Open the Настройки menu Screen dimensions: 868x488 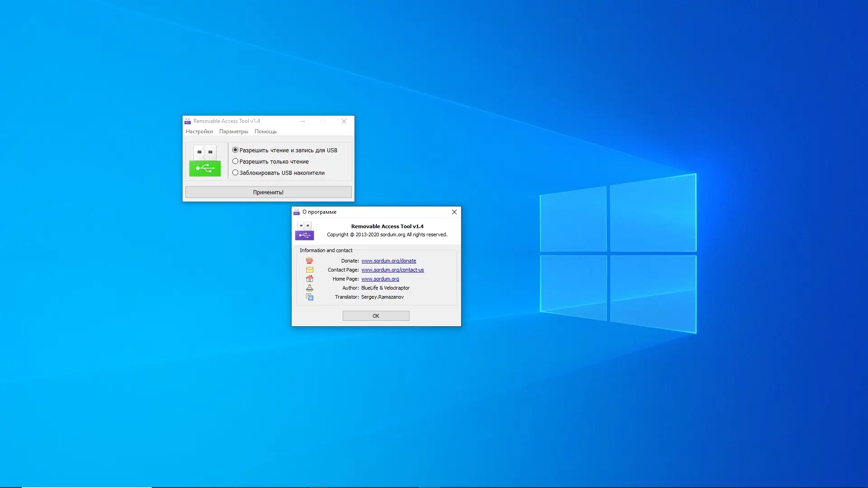[199, 131]
